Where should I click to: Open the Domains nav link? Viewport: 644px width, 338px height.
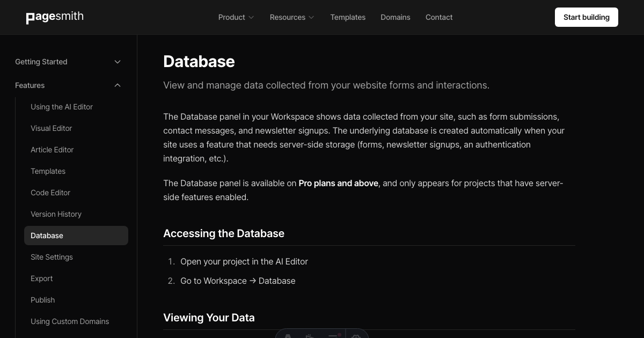click(x=396, y=17)
